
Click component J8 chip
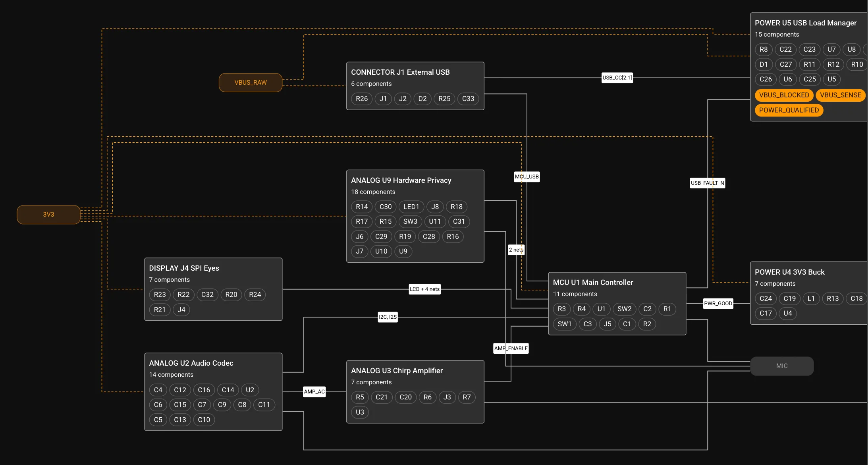pos(435,207)
